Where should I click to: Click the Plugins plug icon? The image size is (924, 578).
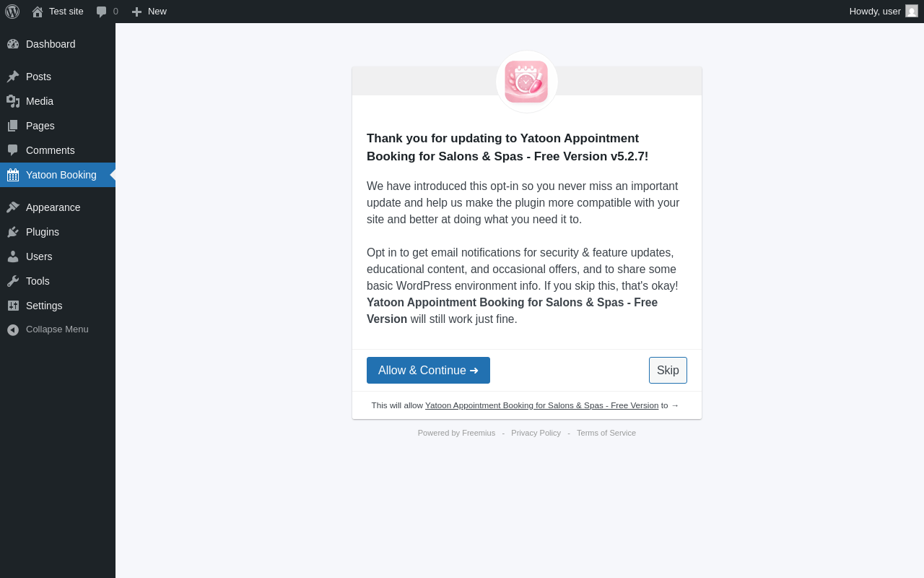coord(13,232)
